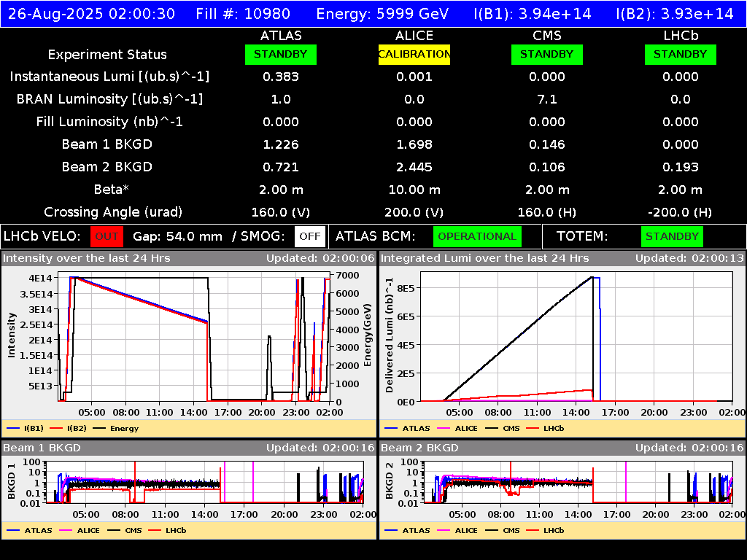Select ATLAS Beam 2 BKGD value 0.721
Image resolution: width=747 pixels, height=560 pixels.
pyautogui.click(x=281, y=167)
